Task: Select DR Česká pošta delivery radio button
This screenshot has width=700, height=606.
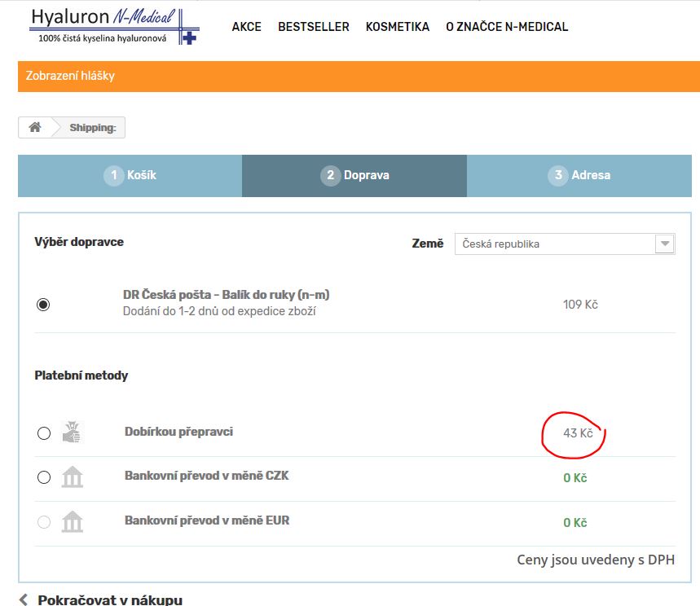Action: pos(43,305)
